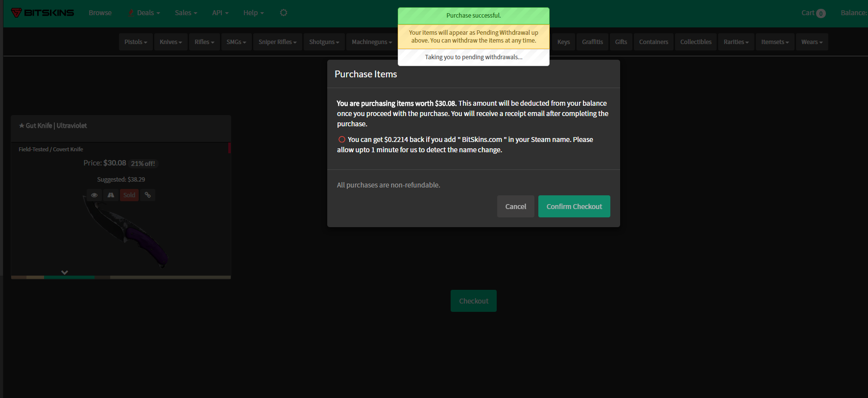
Task: Open the Gifts category
Action: (x=621, y=42)
